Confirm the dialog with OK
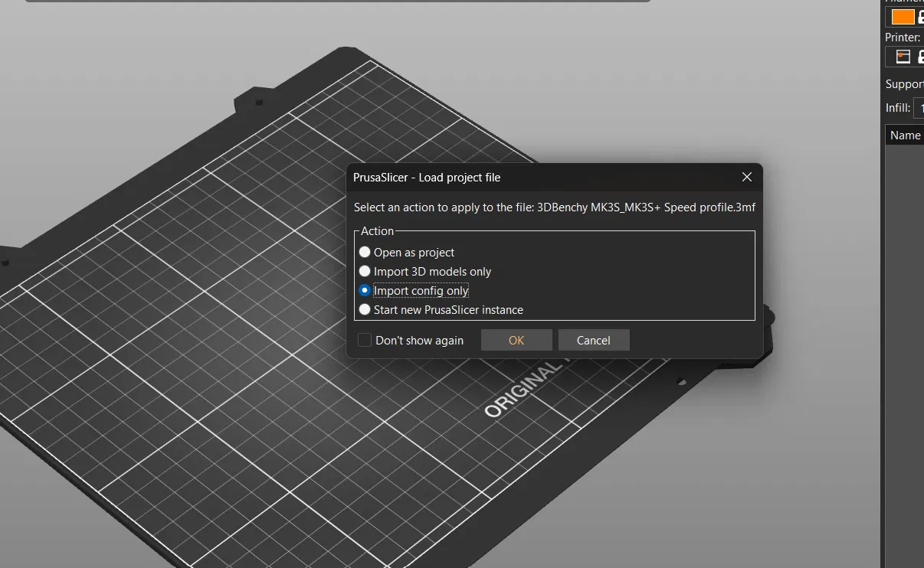Image resolution: width=924 pixels, height=568 pixels. 516,340
